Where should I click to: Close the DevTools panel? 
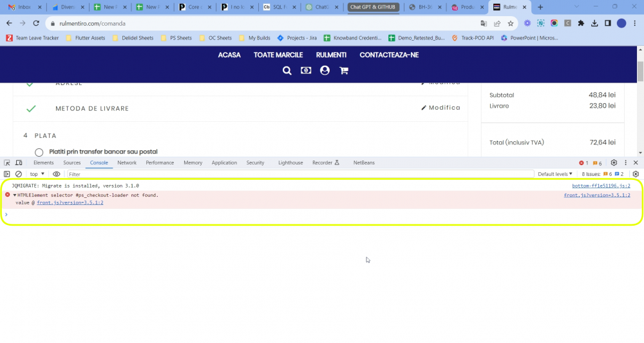(636, 163)
